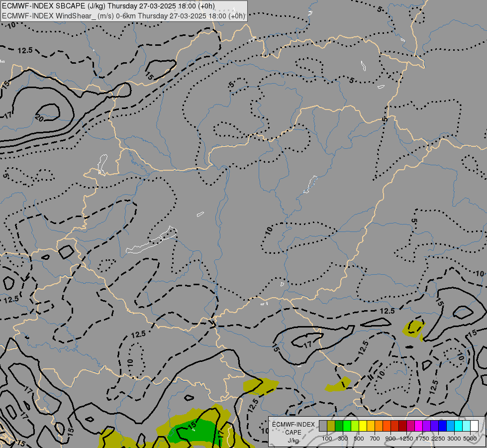Click the CAPE label in the legend
The image size is (487, 448).
click(x=293, y=433)
